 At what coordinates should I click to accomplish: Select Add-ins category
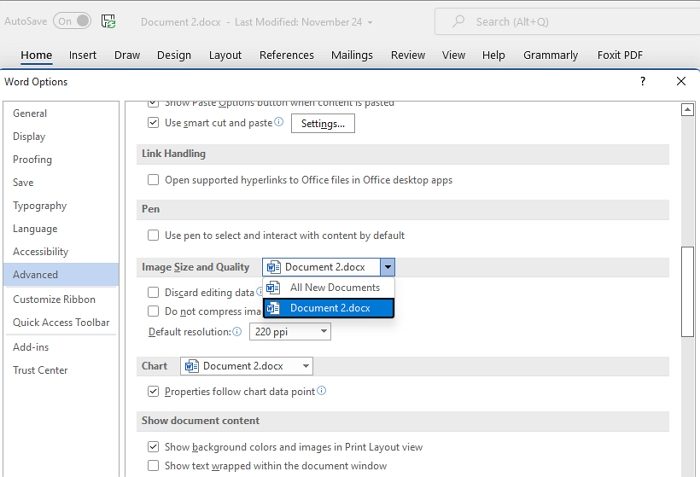tap(61, 347)
